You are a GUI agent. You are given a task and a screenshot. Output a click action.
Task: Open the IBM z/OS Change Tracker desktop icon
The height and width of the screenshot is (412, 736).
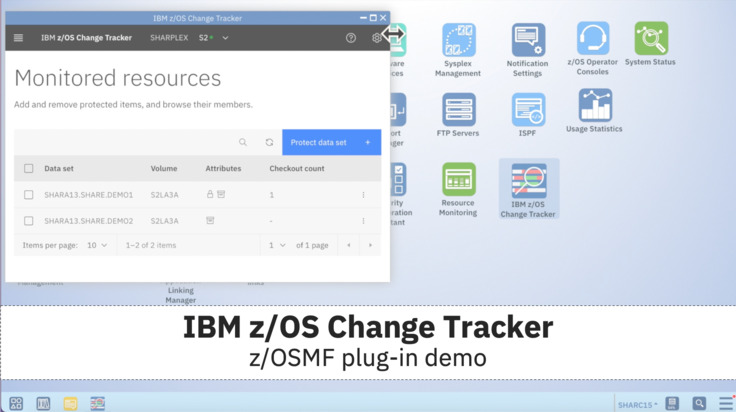(528, 190)
